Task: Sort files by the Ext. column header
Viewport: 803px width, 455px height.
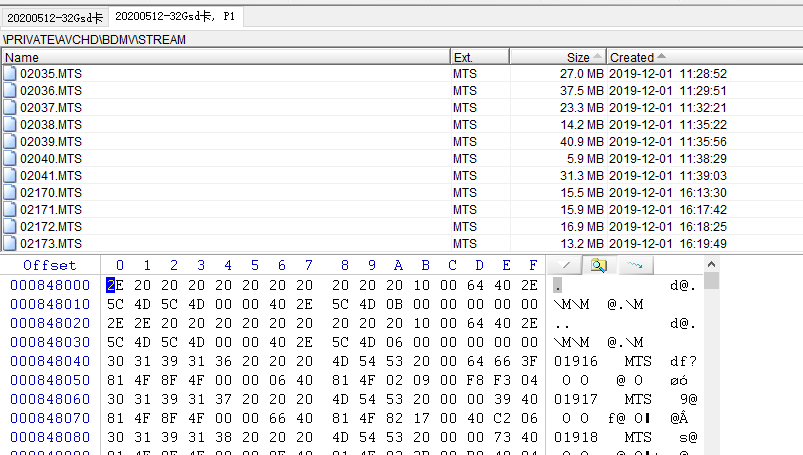Action: pyautogui.click(x=479, y=57)
